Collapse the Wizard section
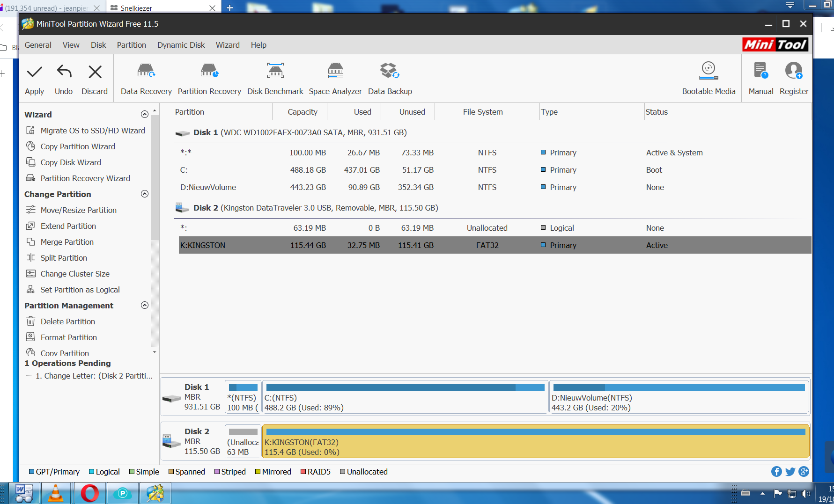The height and width of the screenshot is (504, 834). [x=145, y=115]
